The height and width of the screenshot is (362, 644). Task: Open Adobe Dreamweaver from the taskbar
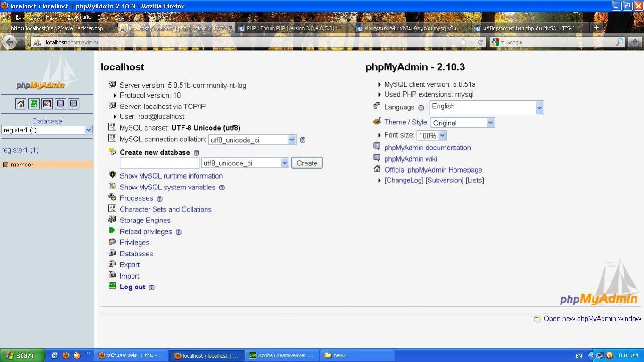(x=282, y=355)
